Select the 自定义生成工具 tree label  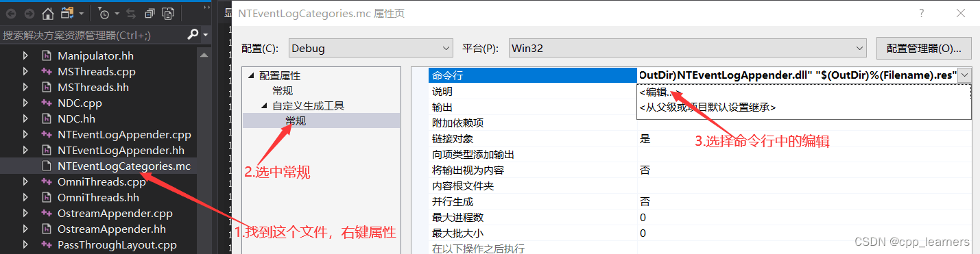pyautogui.click(x=308, y=105)
